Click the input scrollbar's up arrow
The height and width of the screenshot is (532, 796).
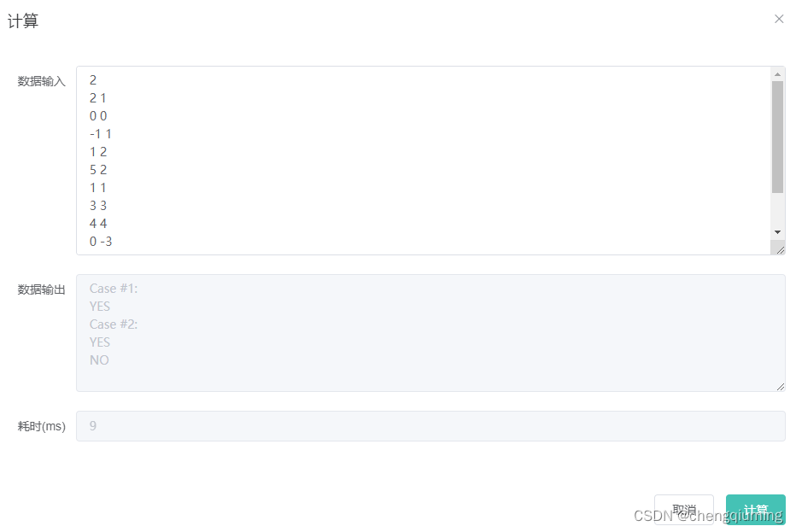(777, 74)
